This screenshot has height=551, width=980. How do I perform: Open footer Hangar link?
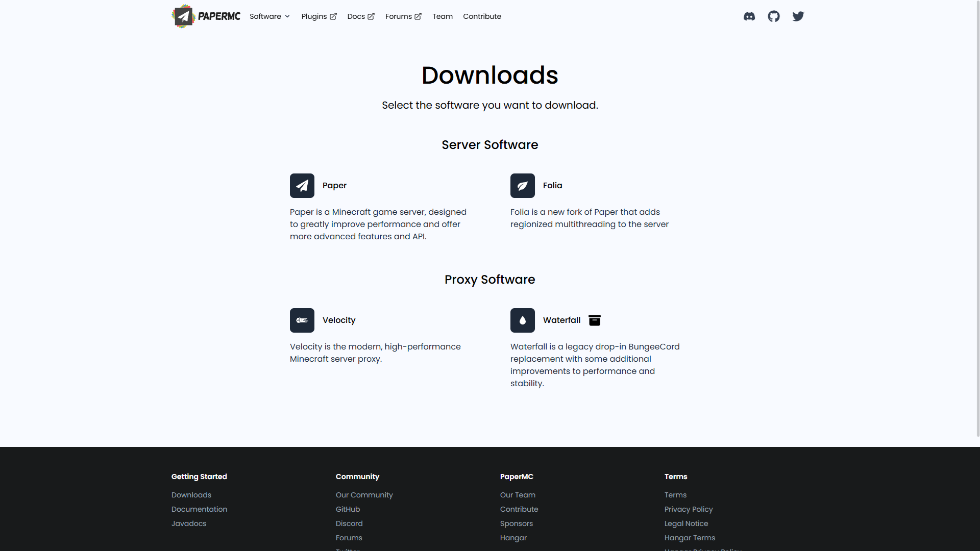(513, 538)
